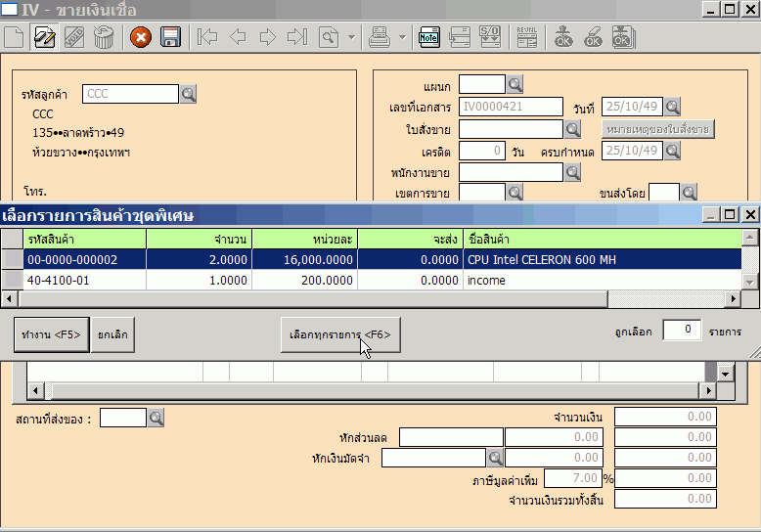Viewport: 761px width, 532px height.
Task: Go to the last record arrow icon
Action: [297, 38]
